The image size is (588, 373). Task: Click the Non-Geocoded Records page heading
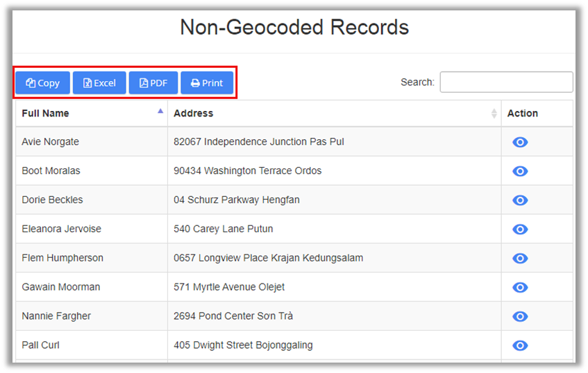[x=294, y=28]
